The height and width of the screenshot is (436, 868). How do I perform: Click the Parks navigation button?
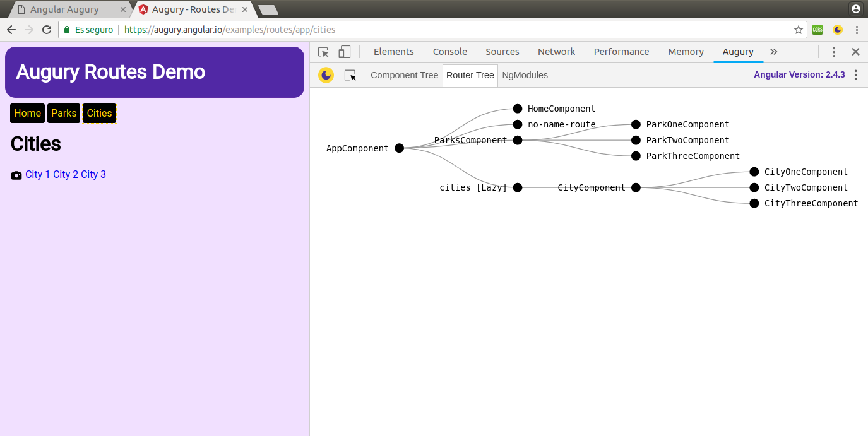point(64,113)
